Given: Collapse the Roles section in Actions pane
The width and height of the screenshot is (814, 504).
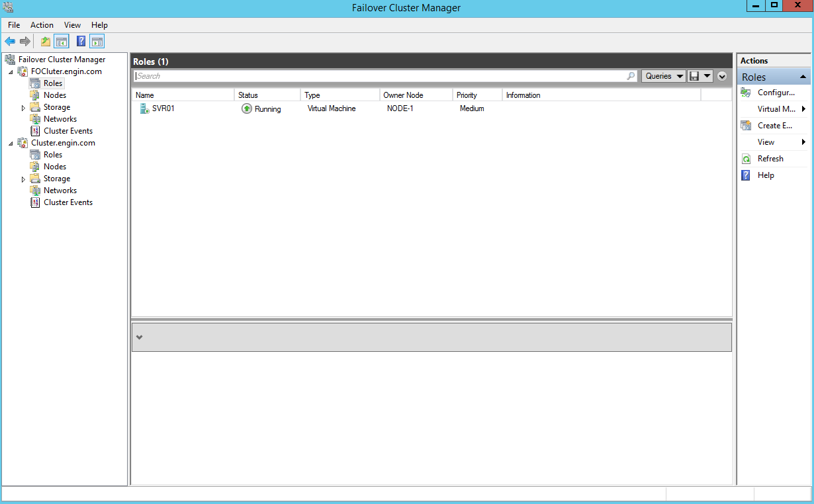Looking at the screenshot, I should click(x=803, y=77).
